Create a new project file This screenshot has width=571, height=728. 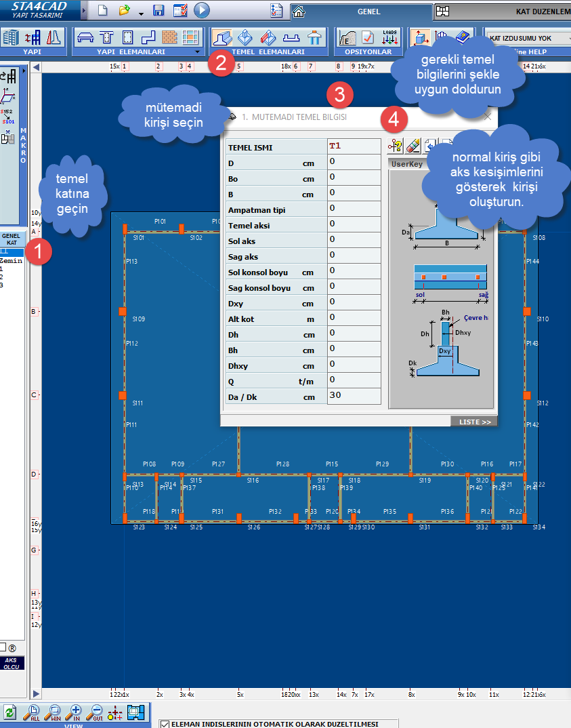point(102,10)
